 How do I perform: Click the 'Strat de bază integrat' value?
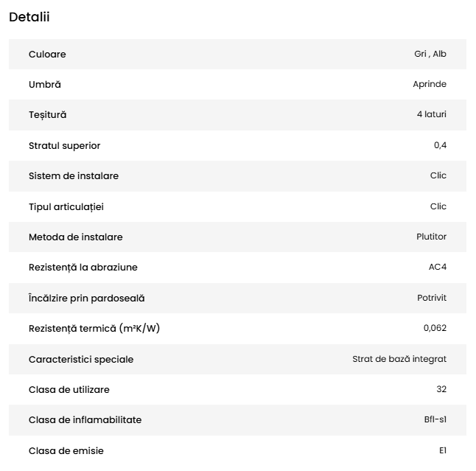399,359
